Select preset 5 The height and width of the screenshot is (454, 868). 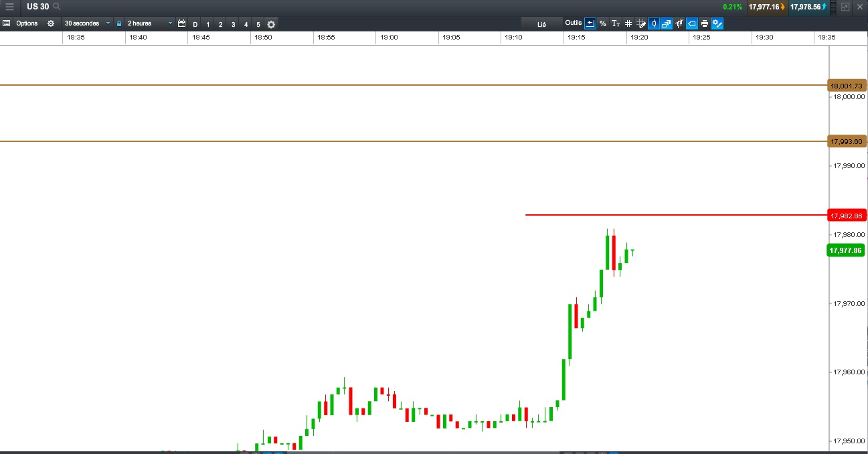(x=258, y=24)
